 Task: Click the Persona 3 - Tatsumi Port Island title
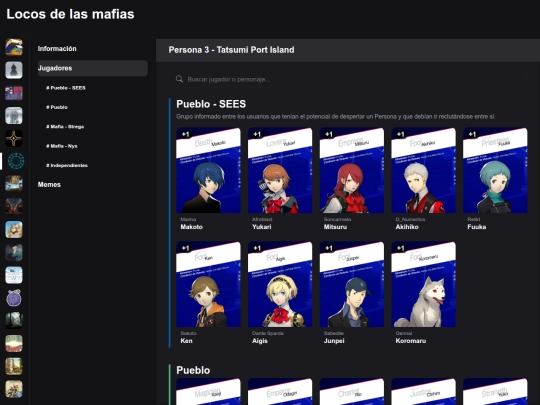pyautogui.click(x=231, y=50)
